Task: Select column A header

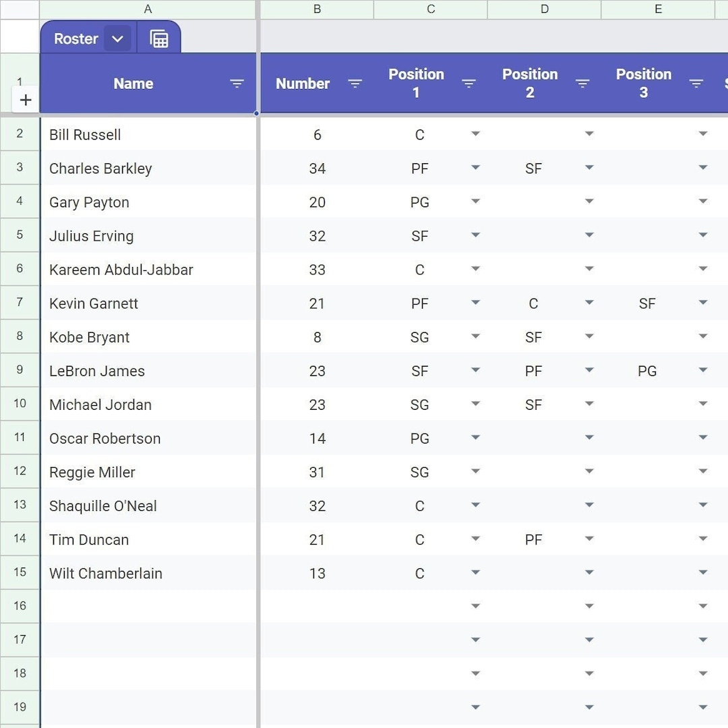Action: [x=148, y=9]
